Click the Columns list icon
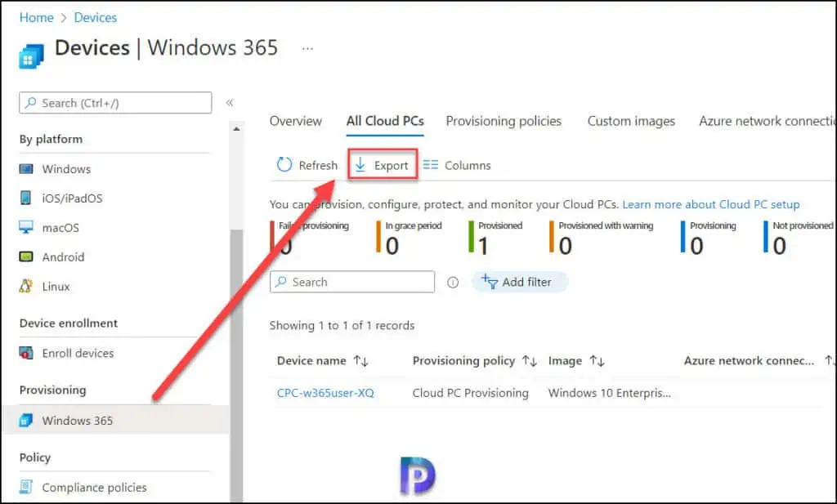837x504 pixels. click(x=430, y=165)
